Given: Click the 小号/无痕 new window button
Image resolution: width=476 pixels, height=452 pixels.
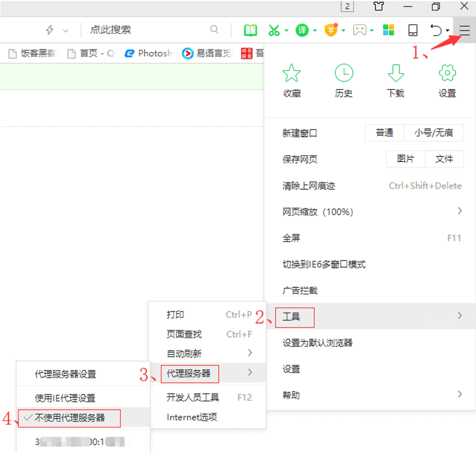Looking at the screenshot, I should point(434,133).
